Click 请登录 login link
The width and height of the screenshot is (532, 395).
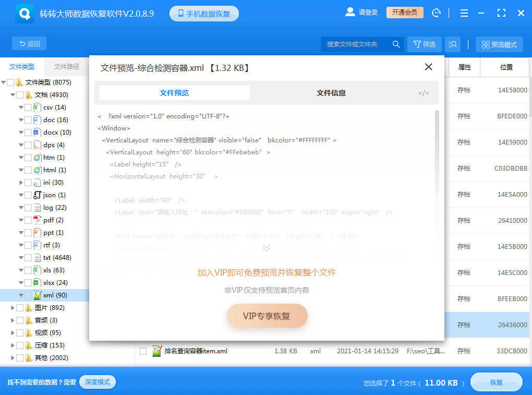pyautogui.click(x=368, y=13)
